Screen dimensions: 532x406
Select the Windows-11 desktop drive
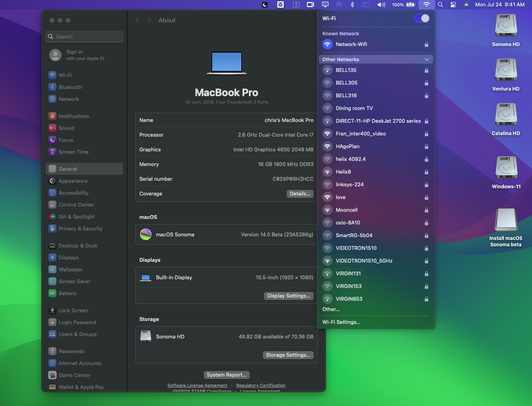pos(506,172)
